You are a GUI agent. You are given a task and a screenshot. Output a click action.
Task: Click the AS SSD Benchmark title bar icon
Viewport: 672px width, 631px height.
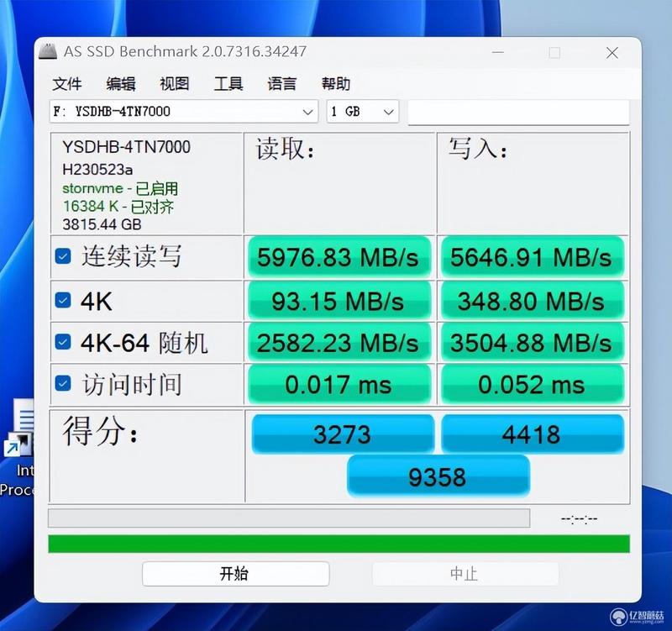(x=48, y=51)
